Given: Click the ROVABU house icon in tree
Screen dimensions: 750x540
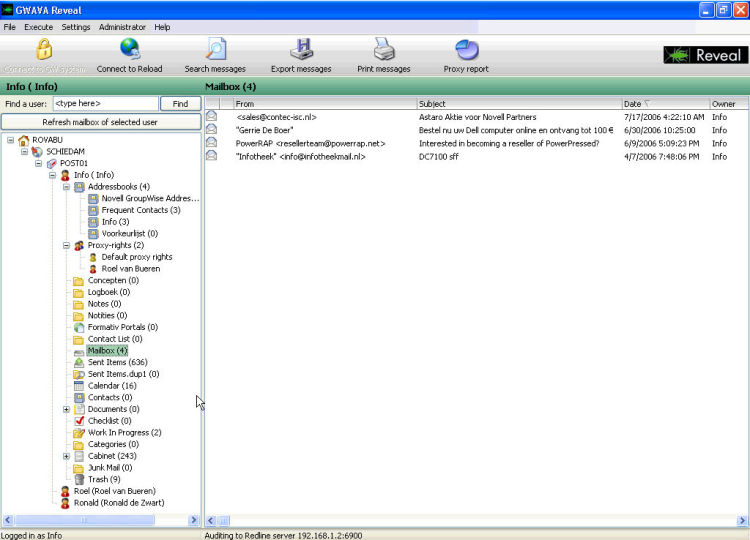Looking at the screenshot, I should (23, 140).
